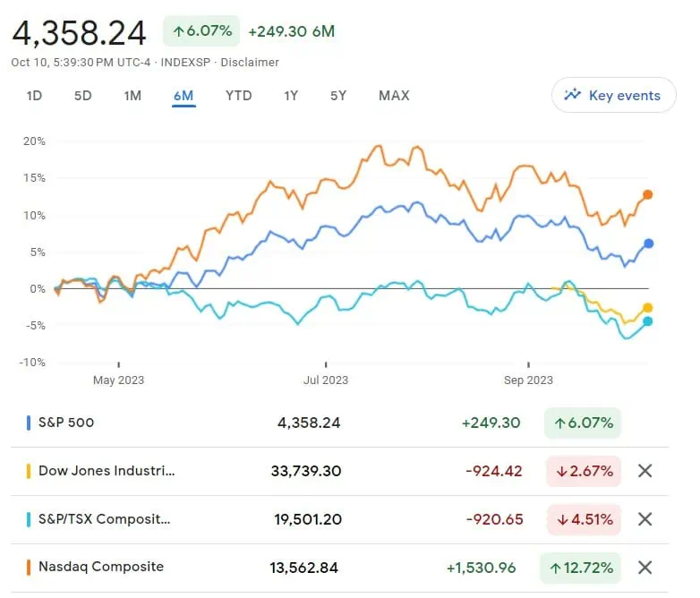Choose the 1M time range
The width and height of the screenshot is (700, 598).
(x=132, y=96)
